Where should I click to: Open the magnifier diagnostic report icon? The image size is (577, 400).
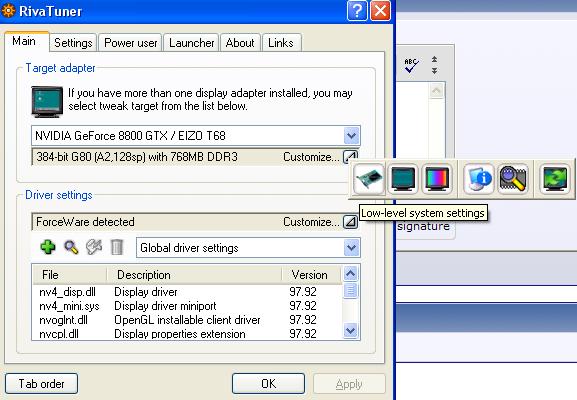513,179
